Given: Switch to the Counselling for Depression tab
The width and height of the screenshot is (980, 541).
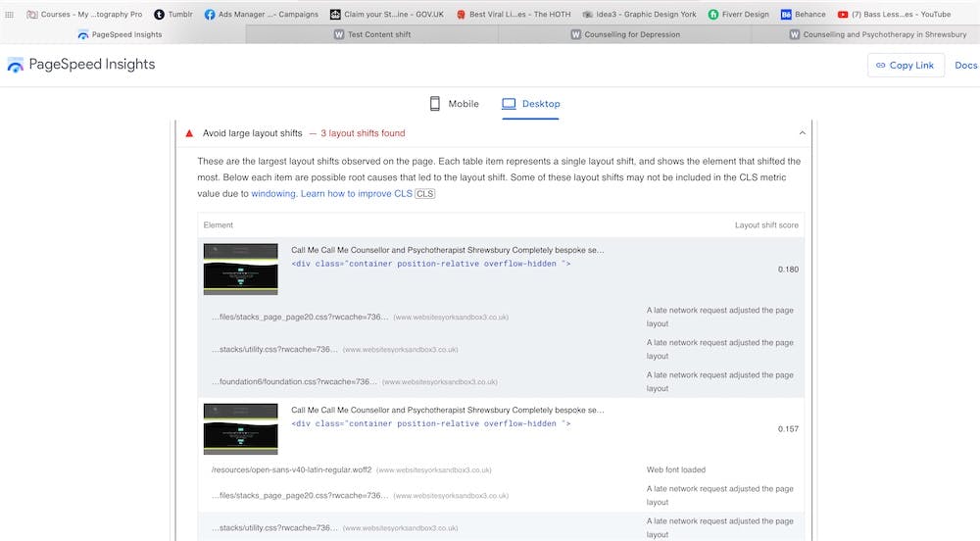Looking at the screenshot, I should [x=625, y=34].
